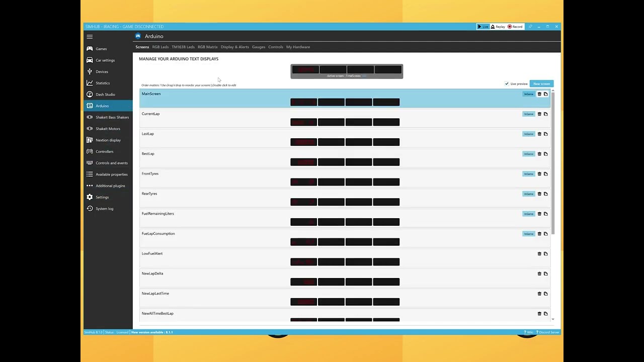
Task: Duplicate the BestLap screen
Action: [x=545, y=154]
